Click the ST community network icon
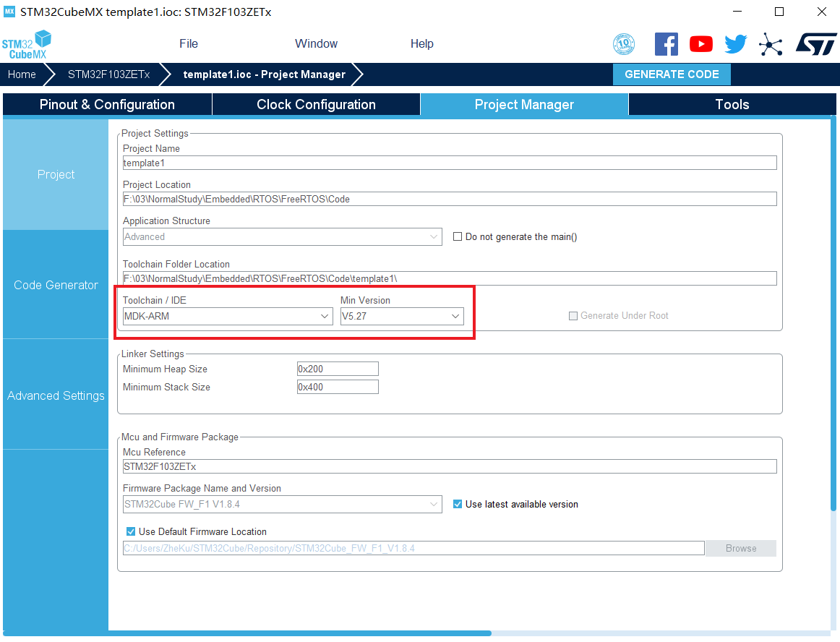840x642 pixels. click(771, 44)
